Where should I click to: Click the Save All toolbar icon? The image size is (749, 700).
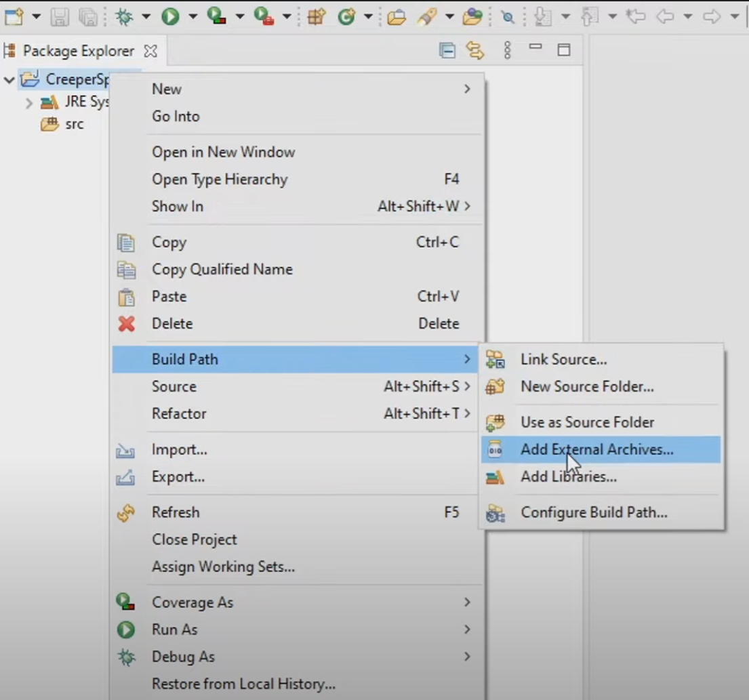(88, 17)
